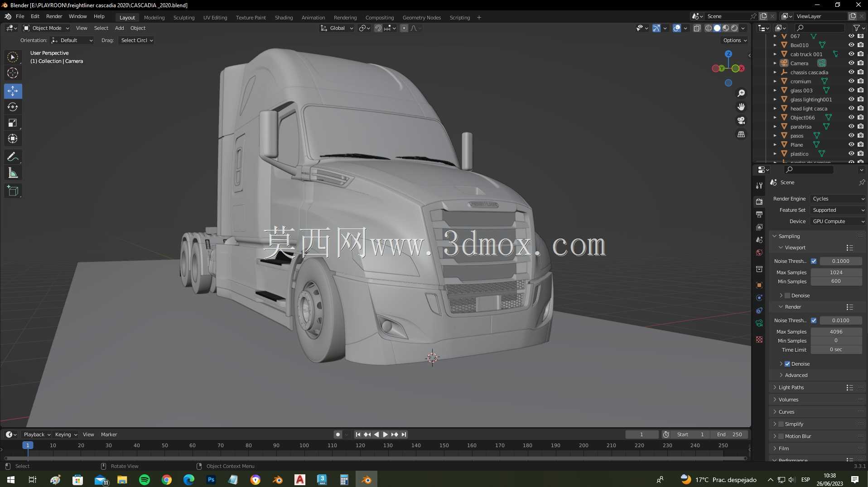Expand the Volumes panel
This screenshot has height=487, width=868.
pyautogui.click(x=788, y=400)
